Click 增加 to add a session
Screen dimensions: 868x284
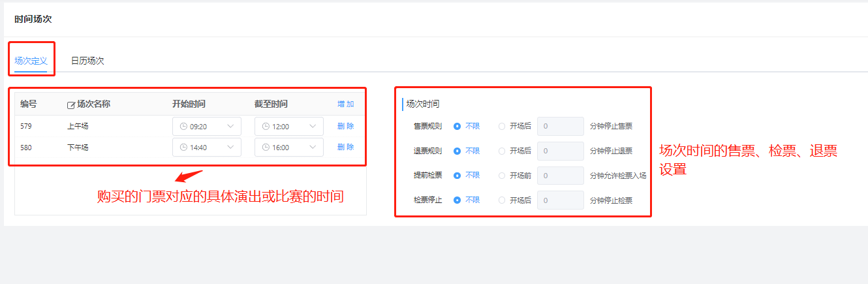(345, 104)
